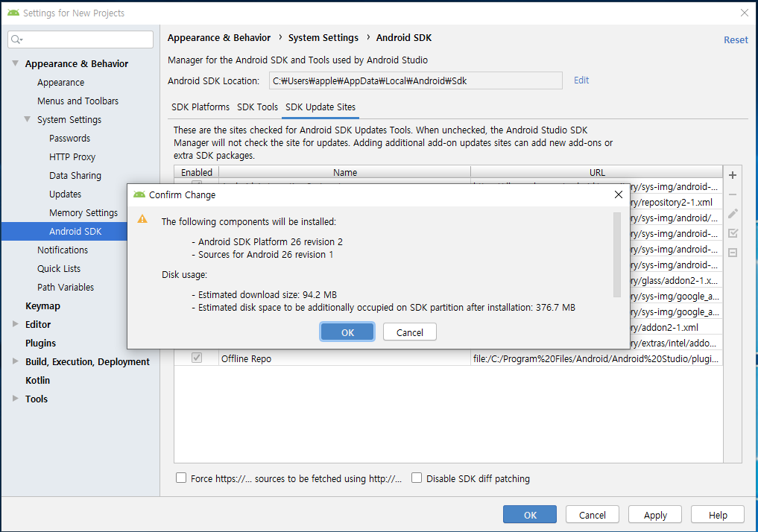
Task: Click Android SDK Platform 26 revision 2 text
Action: pyautogui.click(x=271, y=241)
